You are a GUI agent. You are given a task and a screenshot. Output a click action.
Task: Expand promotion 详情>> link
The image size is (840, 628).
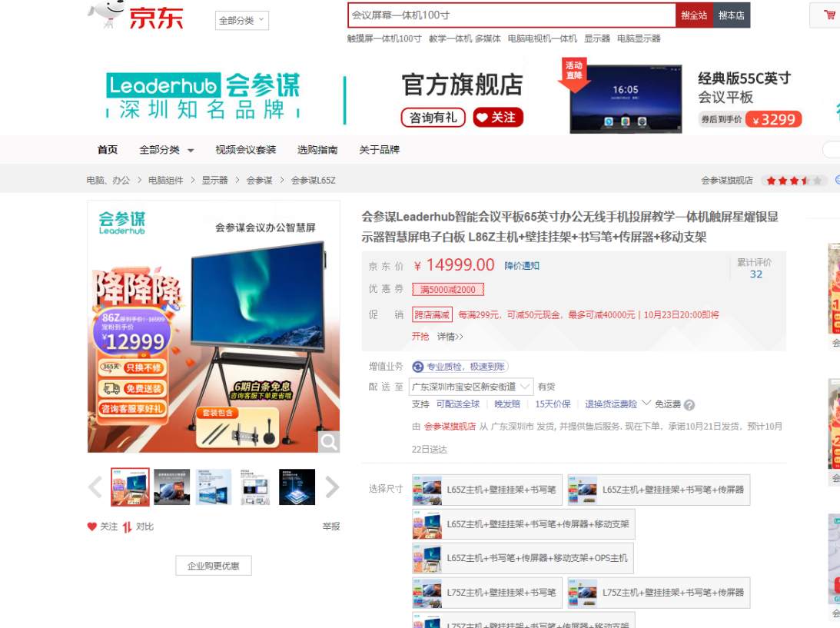450,337
